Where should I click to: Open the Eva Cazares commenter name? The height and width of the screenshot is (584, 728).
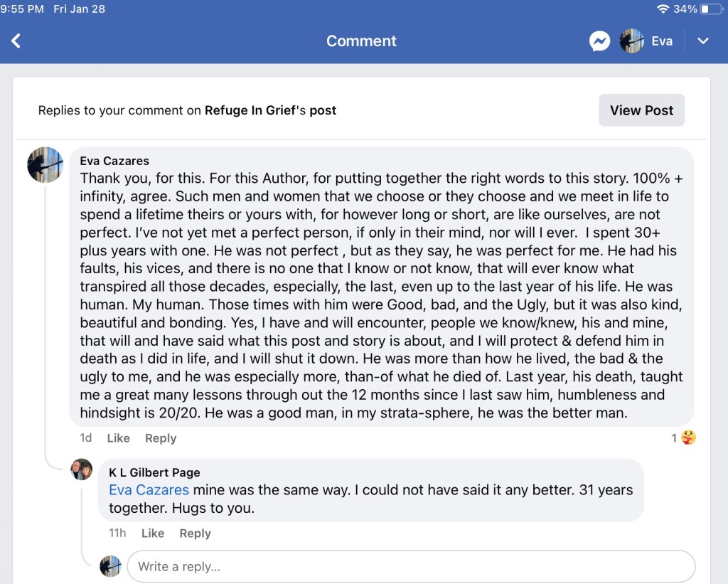[x=114, y=161]
